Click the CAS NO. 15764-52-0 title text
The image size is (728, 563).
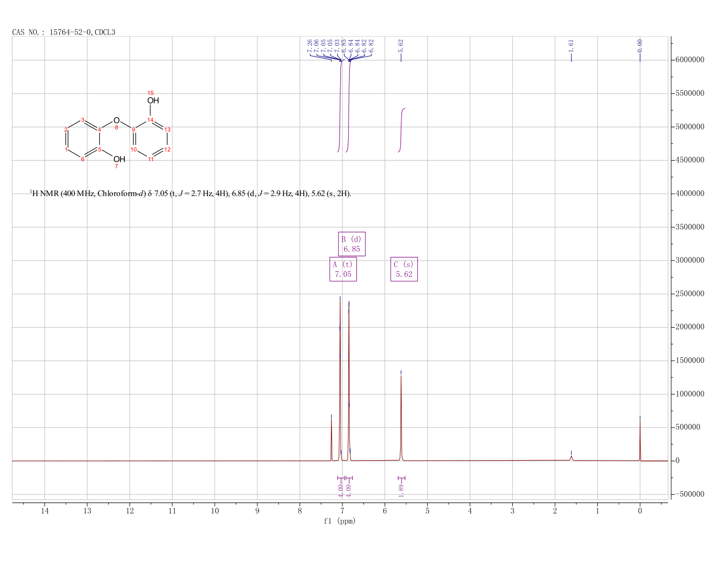click(x=64, y=32)
